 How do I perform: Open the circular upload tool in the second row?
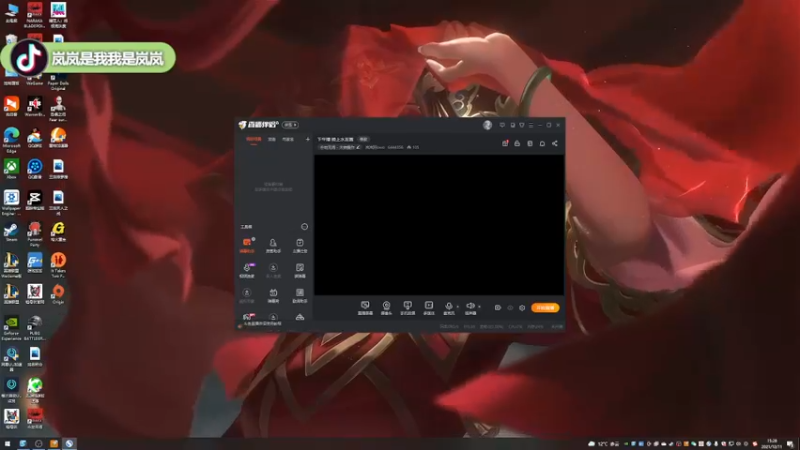273,270
